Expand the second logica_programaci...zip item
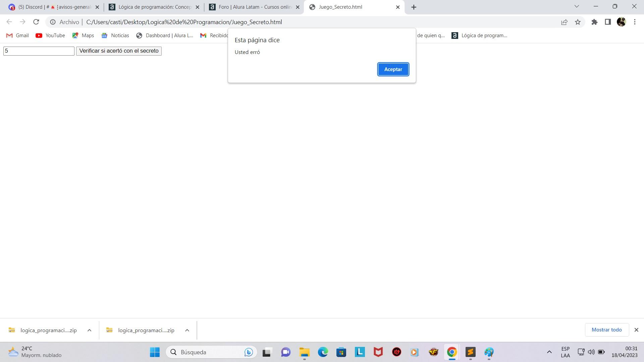644x362 pixels. coord(186,330)
